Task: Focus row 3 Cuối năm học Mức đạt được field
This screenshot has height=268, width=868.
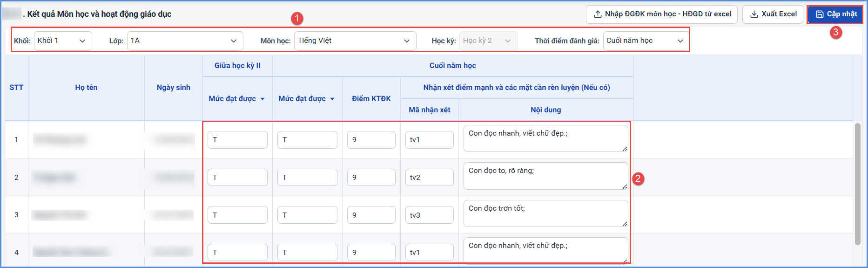Action: coord(307,215)
